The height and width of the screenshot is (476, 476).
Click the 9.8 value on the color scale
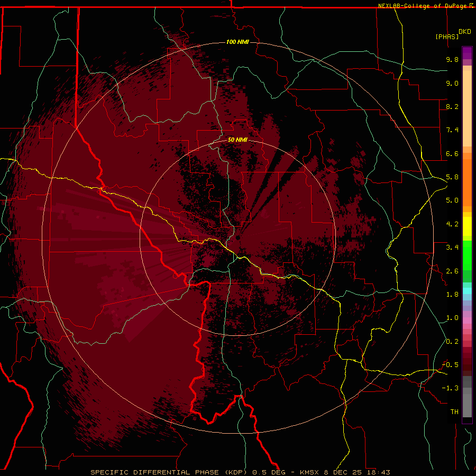452,59
